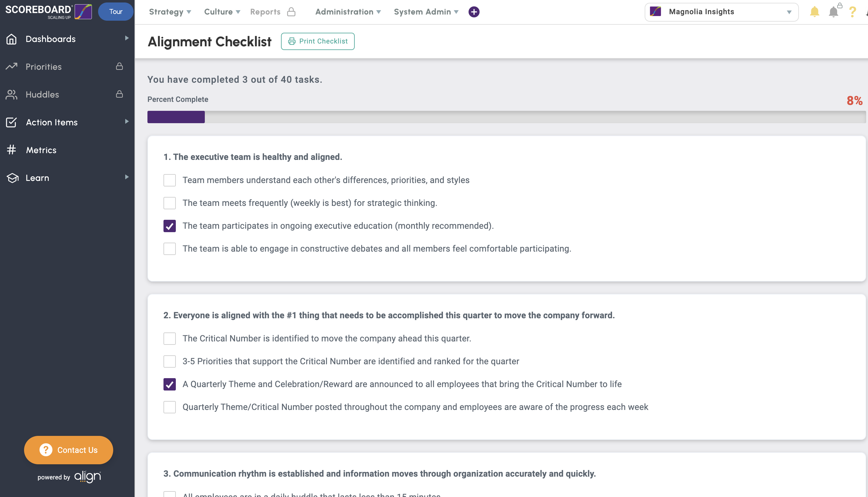The image size is (868, 497).
Task: Expand the Action Items submenu arrow
Action: (x=127, y=122)
